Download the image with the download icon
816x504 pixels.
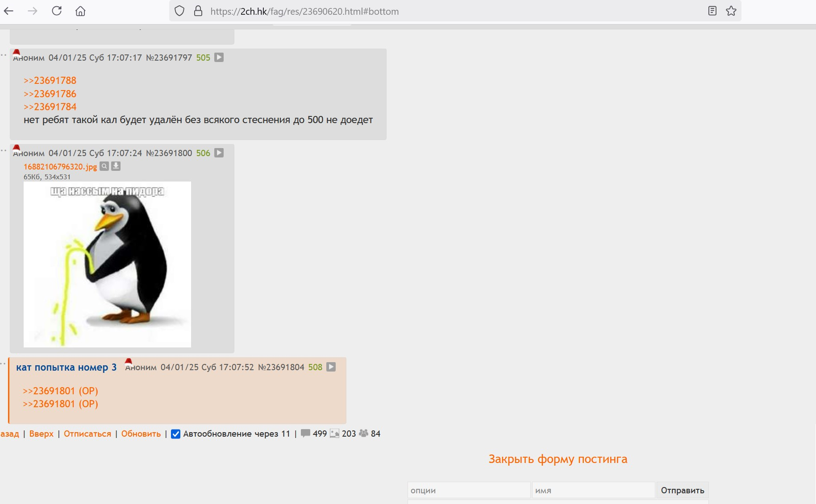tap(116, 166)
